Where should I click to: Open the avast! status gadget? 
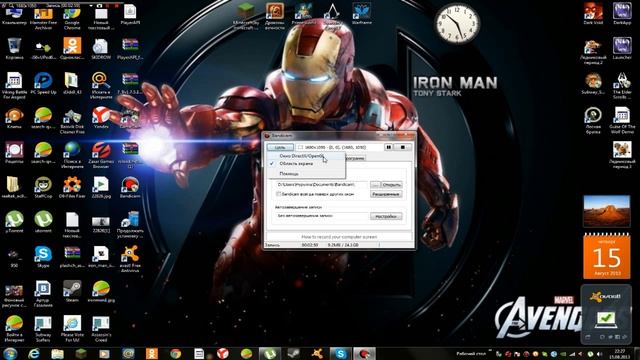click(x=607, y=313)
